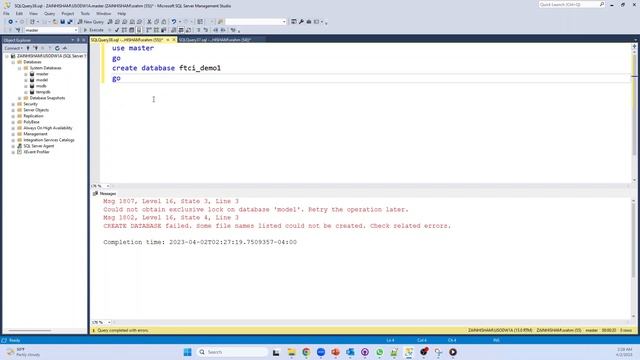Screen dimensions: 640x360
Task: Open the empty Find combo box in toolbar
Action: (x=256, y=22)
